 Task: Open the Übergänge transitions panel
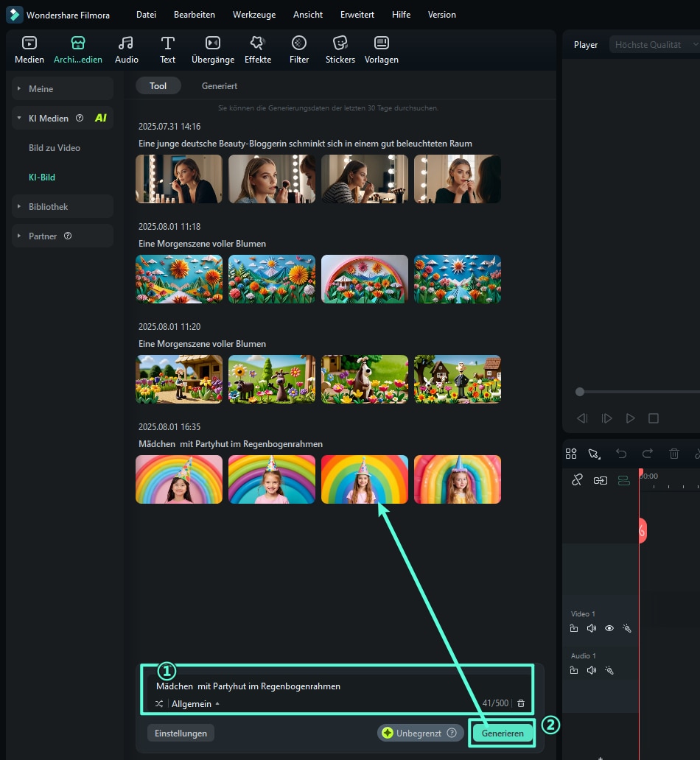[x=213, y=50]
